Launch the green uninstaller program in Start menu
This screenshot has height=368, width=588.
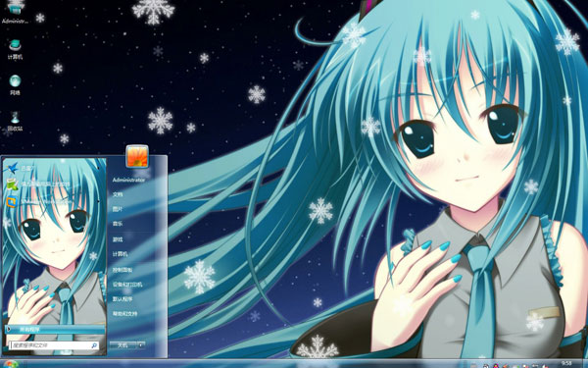pyautogui.click(x=37, y=184)
